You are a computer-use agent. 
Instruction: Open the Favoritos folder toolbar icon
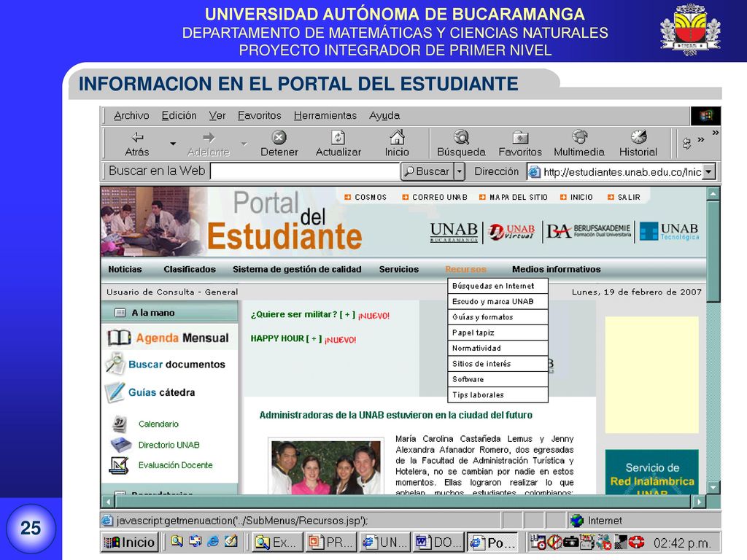click(x=520, y=138)
